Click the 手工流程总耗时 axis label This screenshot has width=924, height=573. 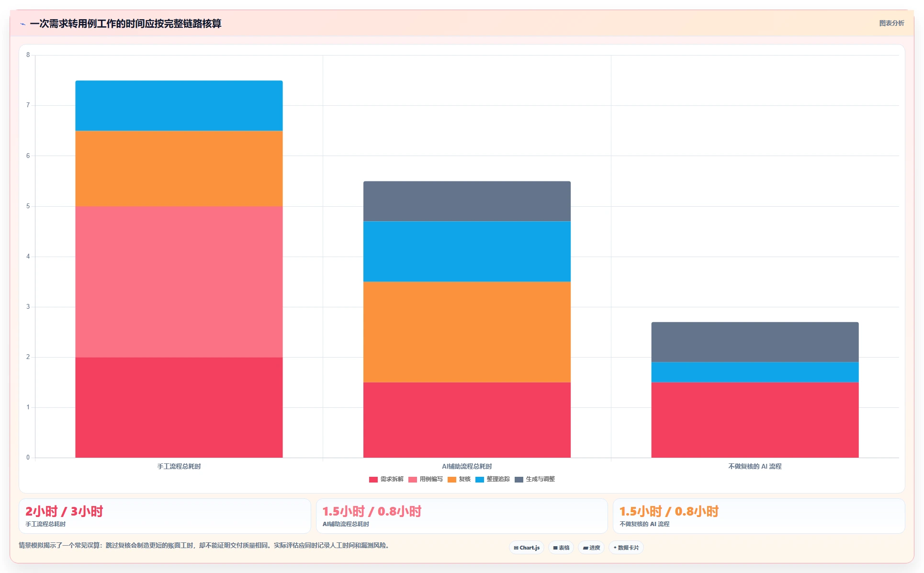(x=179, y=466)
